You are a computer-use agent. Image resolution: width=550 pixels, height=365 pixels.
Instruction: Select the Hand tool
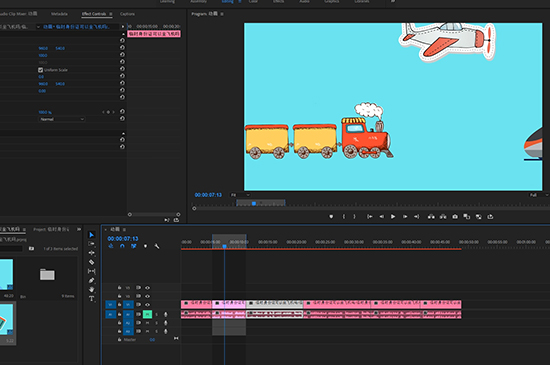point(92,289)
